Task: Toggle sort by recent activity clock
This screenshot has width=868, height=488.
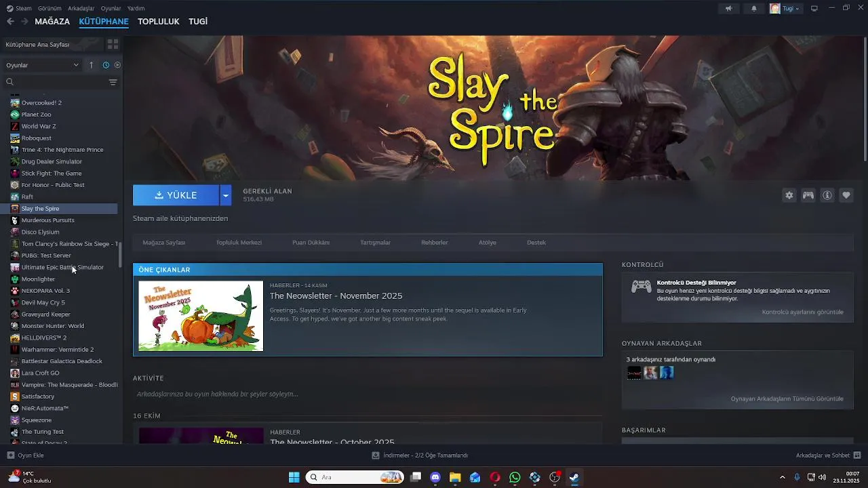Action: (x=106, y=65)
